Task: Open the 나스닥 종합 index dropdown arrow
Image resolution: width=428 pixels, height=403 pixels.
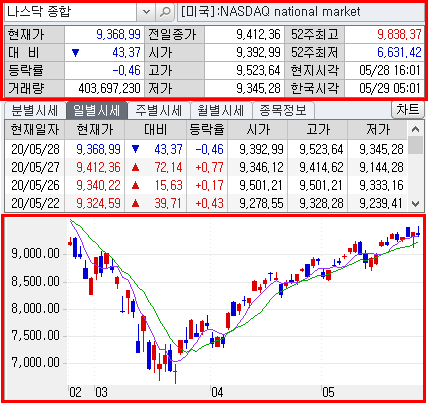Action: [146, 12]
